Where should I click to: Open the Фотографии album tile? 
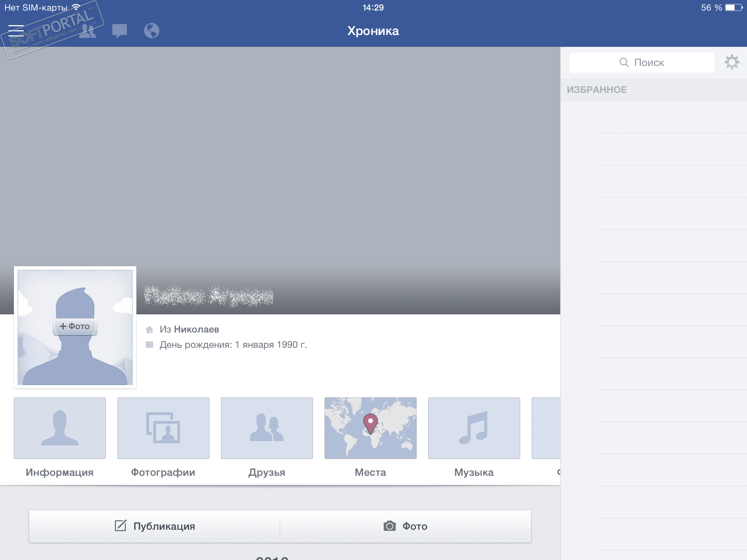click(x=163, y=428)
